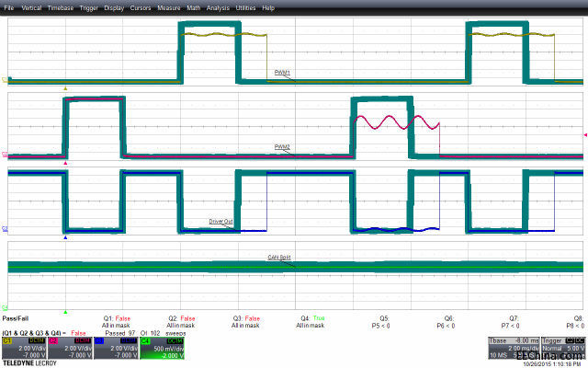The height and width of the screenshot is (368, 588).
Task: Open the Math menu
Action: point(194,8)
